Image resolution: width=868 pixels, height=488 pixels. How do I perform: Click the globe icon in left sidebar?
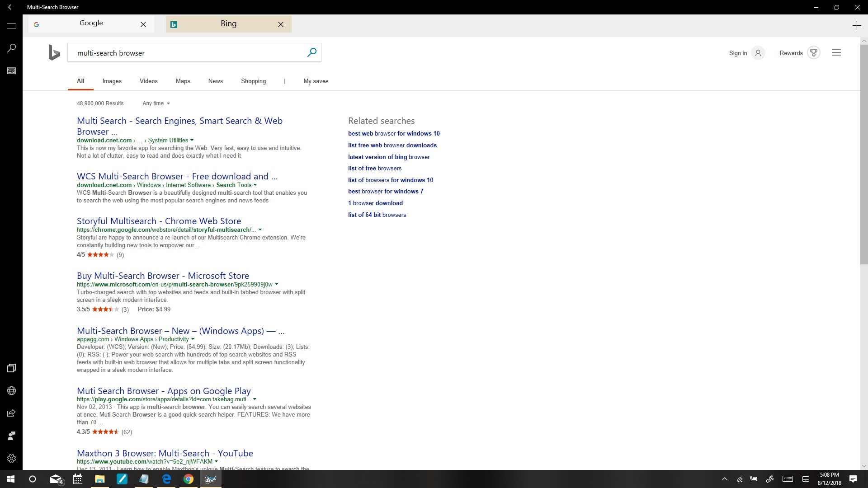pyautogui.click(x=11, y=391)
